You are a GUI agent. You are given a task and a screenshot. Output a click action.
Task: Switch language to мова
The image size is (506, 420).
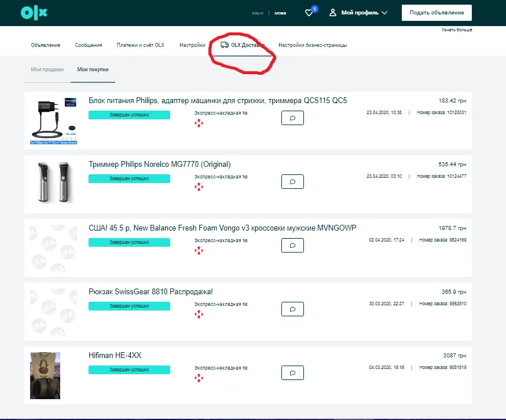280,13
